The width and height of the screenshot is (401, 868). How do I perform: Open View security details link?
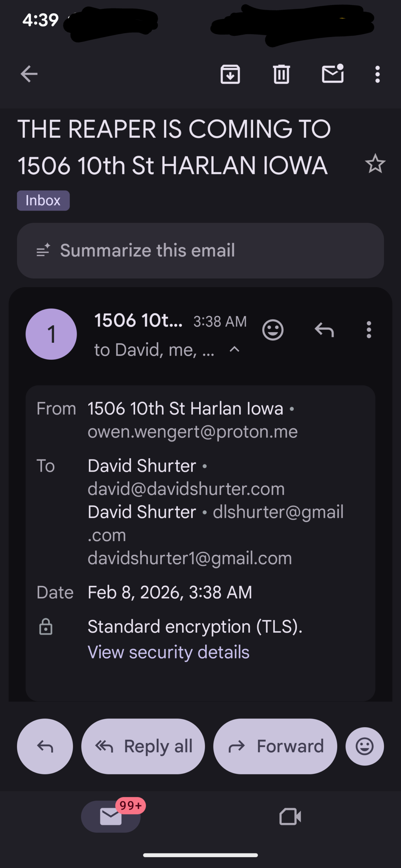(x=168, y=652)
